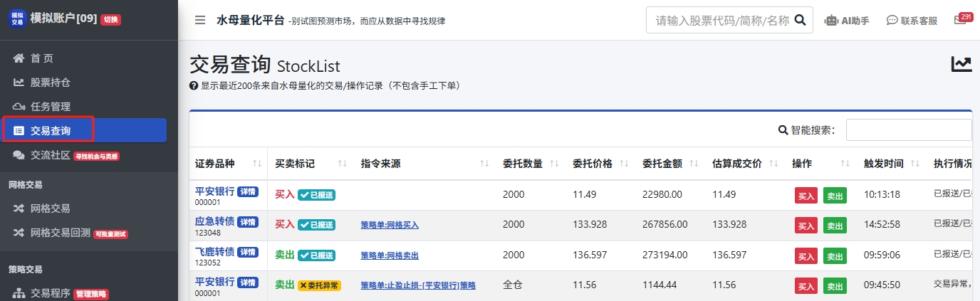
Task: Click green 卖出 button in 应急转债 row
Action: (x=835, y=225)
